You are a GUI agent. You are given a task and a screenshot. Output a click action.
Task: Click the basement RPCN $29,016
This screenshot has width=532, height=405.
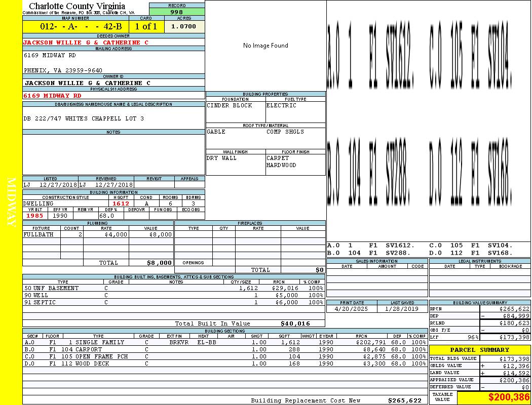point(285,289)
